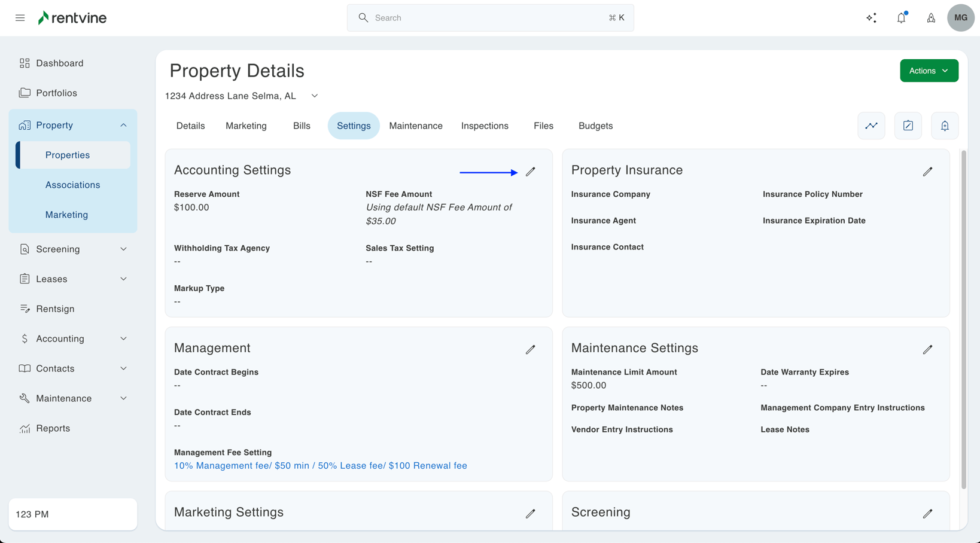Open the hamburger menu icon
This screenshot has height=543, width=980.
pos(20,18)
